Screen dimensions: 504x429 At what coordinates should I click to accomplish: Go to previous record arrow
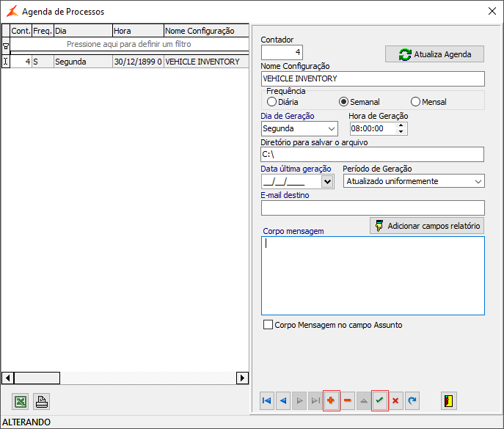coord(283,400)
